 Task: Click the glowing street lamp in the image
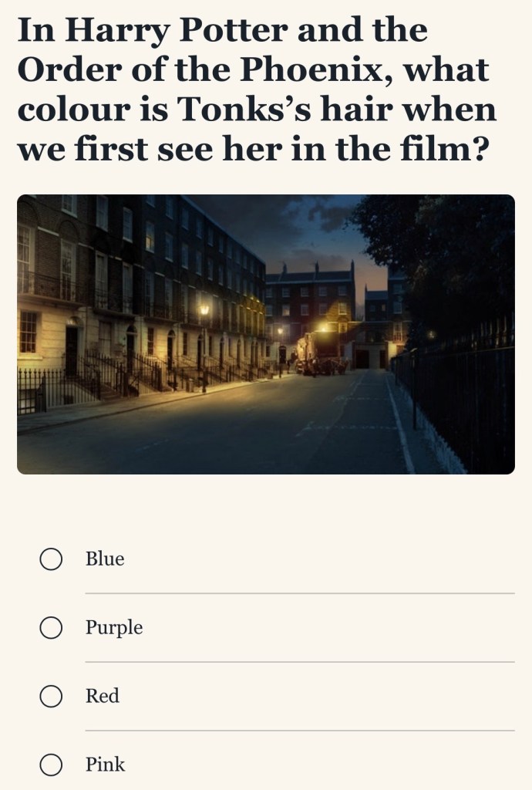204,310
